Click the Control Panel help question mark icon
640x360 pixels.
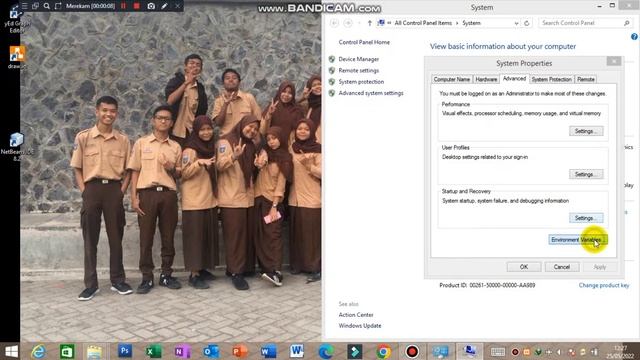tap(634, 37)
